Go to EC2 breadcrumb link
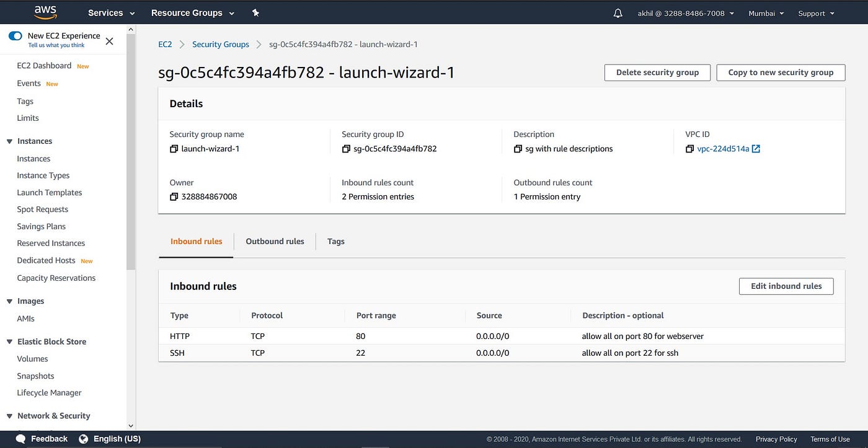 165,45
